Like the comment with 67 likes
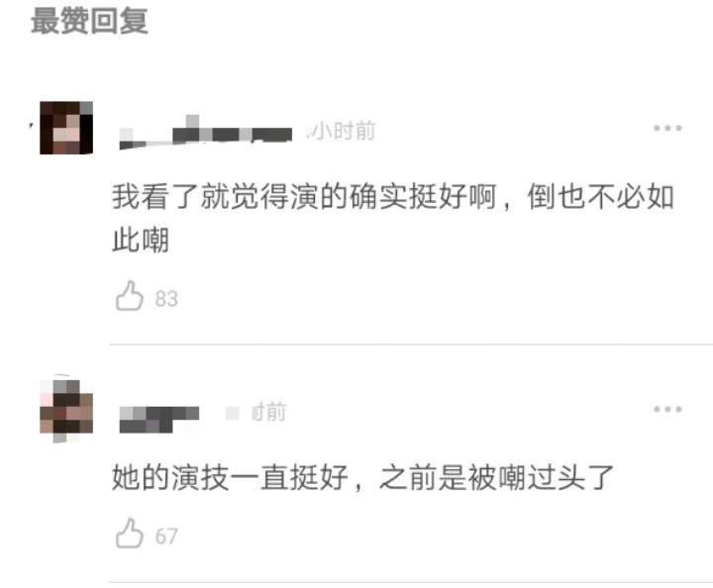 pos(130,534)
